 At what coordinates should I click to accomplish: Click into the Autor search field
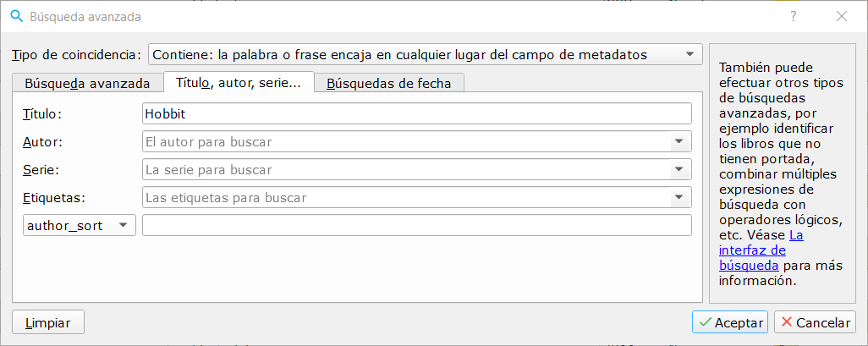click(x=406, y=142)
